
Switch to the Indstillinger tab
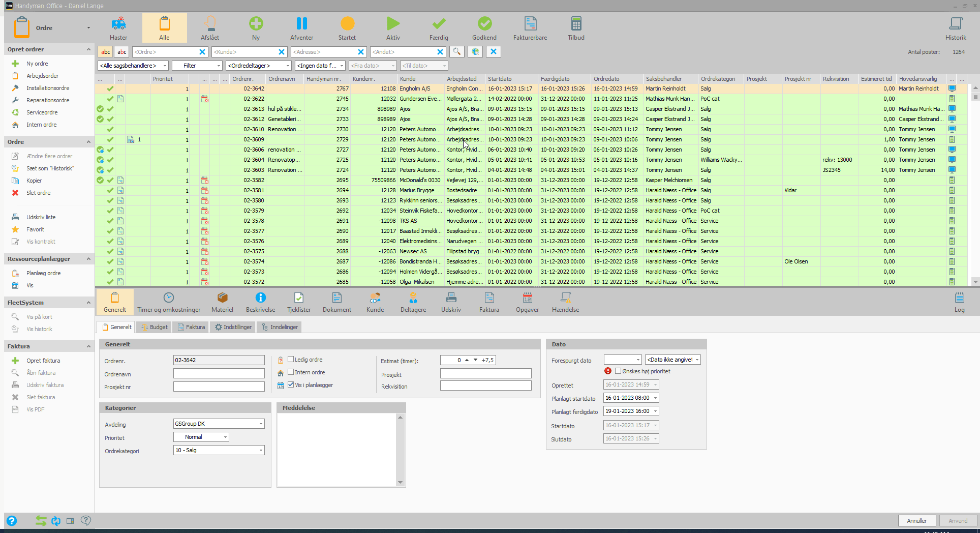[x=233, y=327]
